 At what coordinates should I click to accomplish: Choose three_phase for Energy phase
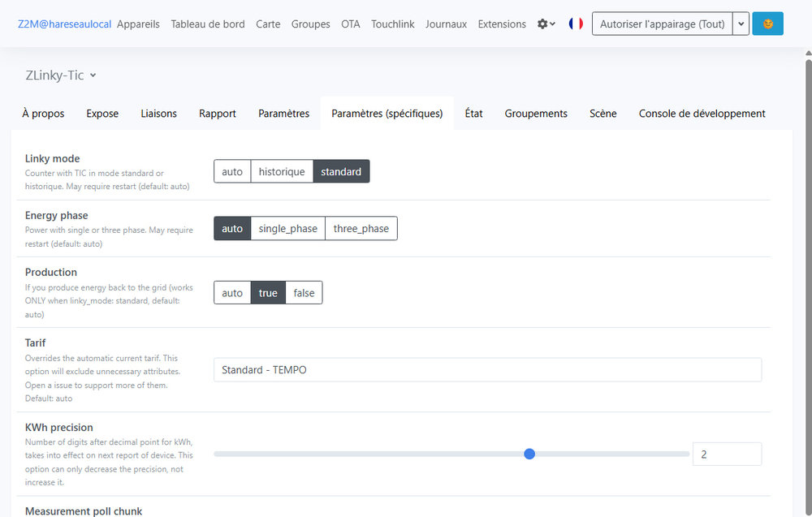[x=361, y=228]
